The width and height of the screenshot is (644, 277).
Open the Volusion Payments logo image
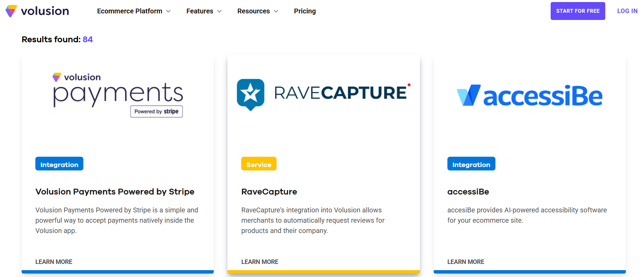click(x=118, y=95)
